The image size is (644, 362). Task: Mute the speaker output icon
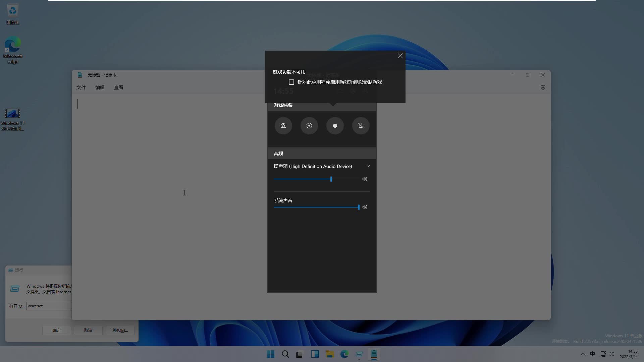365,179
